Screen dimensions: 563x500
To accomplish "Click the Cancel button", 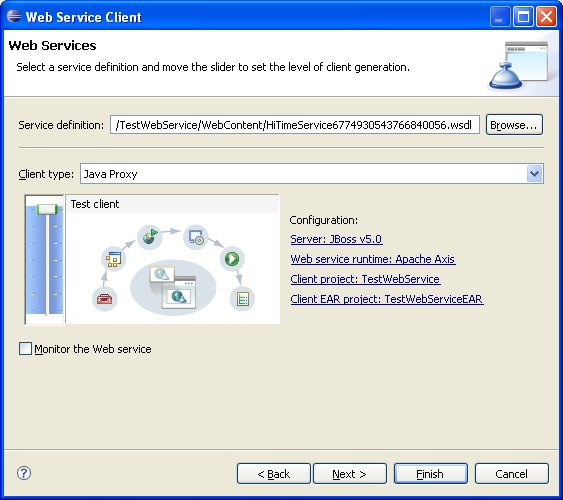I will [x=512, y=474].
